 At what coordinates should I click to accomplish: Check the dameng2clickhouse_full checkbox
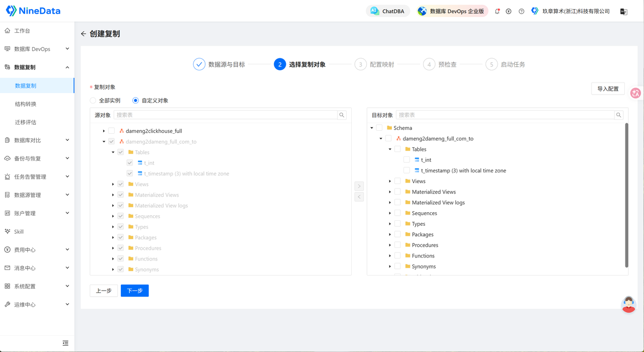112,131
